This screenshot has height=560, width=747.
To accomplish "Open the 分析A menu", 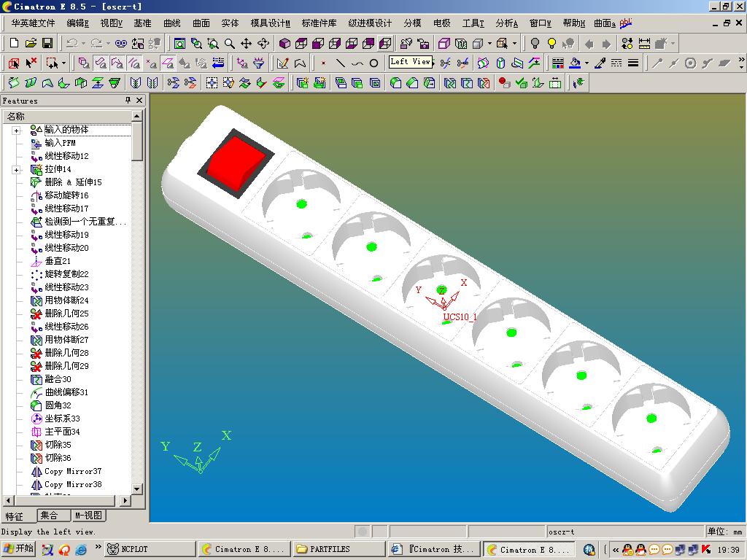I will pos(506,23).
